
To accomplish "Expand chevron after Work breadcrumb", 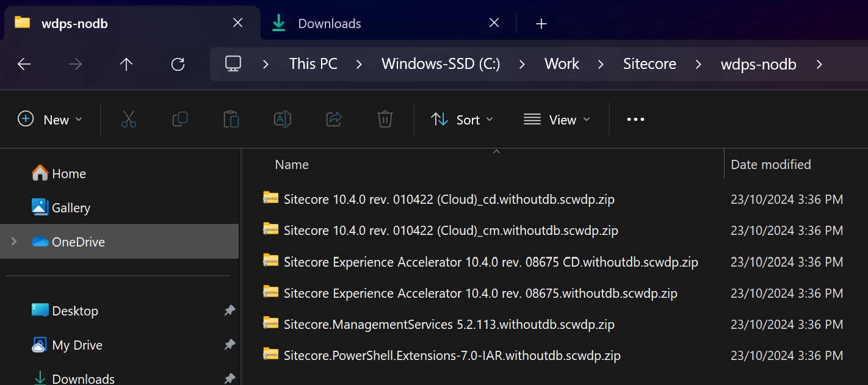I will pos(601,64).
